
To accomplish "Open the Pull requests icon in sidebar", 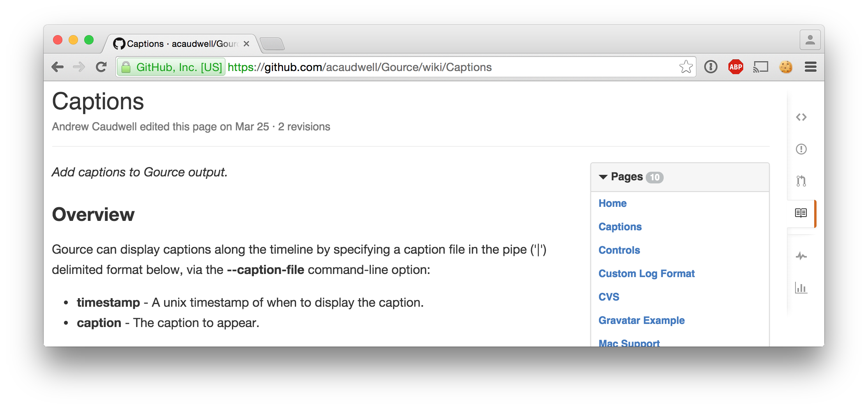I will (801, 181).
